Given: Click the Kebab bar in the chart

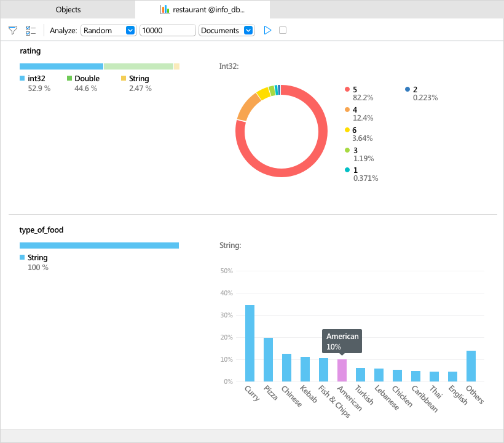Looking at the screenshot, I should point(305,369).
